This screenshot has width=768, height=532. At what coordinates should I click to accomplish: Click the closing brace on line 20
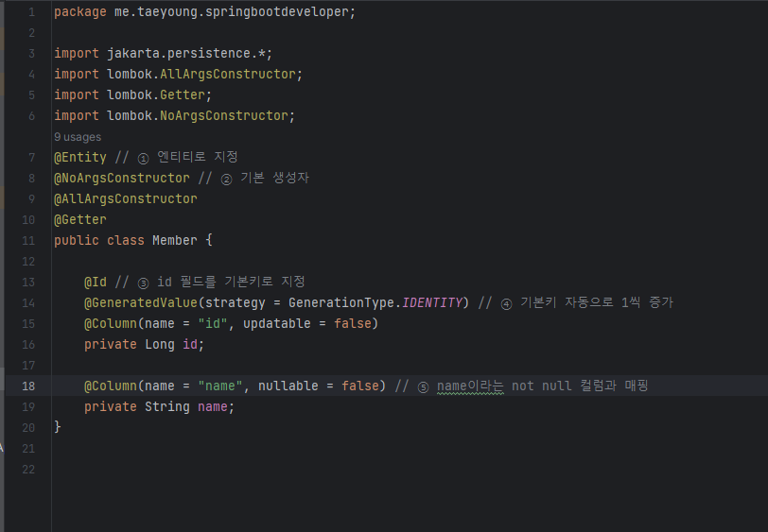pyautogui.click(x=58, y=427)
